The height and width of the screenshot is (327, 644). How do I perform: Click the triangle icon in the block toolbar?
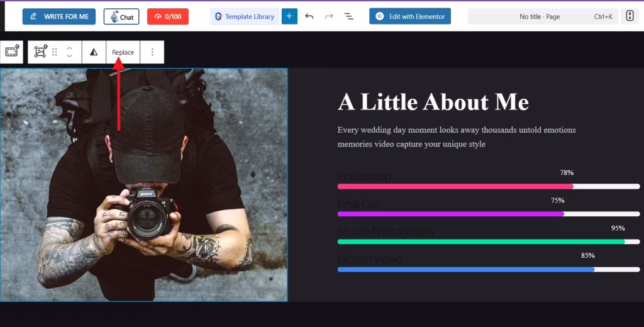pyautogui.click(x=94, y=52)
